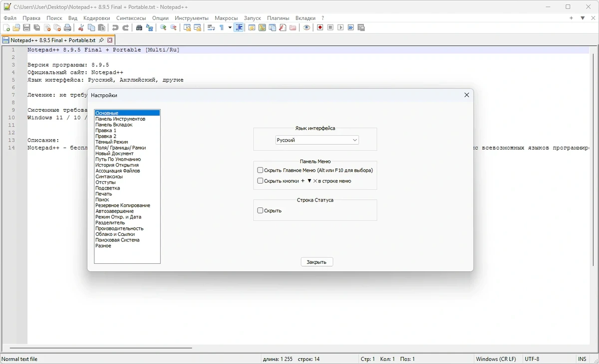Image resolution: width=599 pixels, height=364 pixels.
Task: Click the Закрыть button in settings
Action: pyautogui.click(x=316, y=262)
